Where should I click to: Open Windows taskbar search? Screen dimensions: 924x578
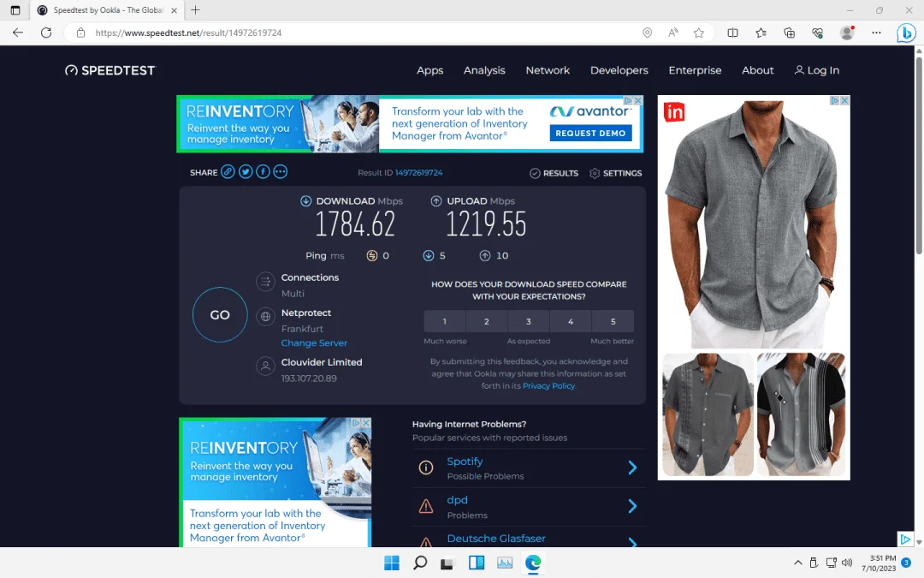[419, 563]
